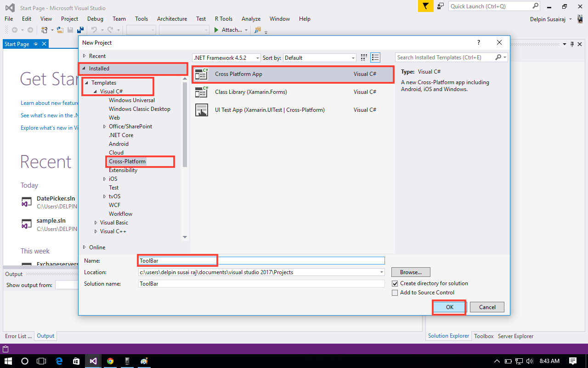Image resolution: width=588 pixels, height=368 pixels.
Task: Open the sample.sln recent project link
Action: click(x=51, y=220)
